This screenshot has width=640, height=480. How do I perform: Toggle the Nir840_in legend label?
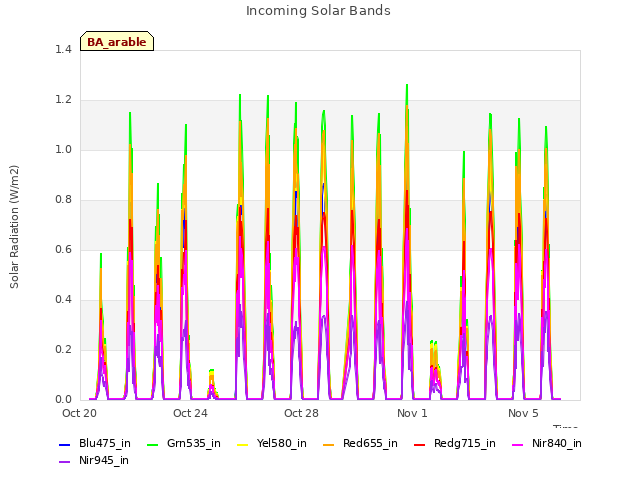(557, 444)
